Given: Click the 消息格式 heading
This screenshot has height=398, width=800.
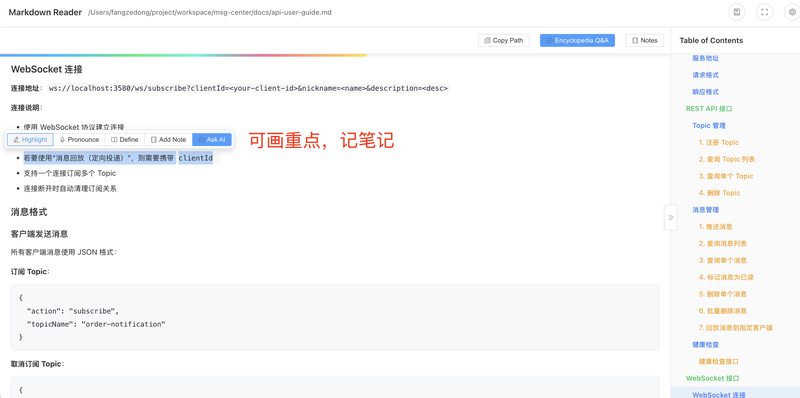Looking at the screenshot, I should pos(29,212).
